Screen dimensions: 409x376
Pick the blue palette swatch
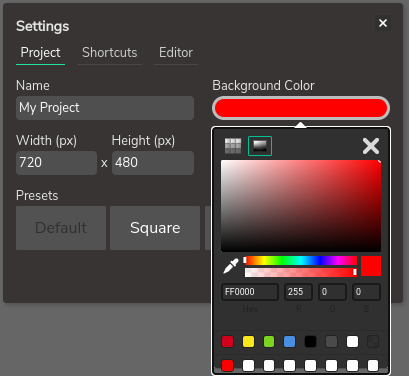point(290,342)
